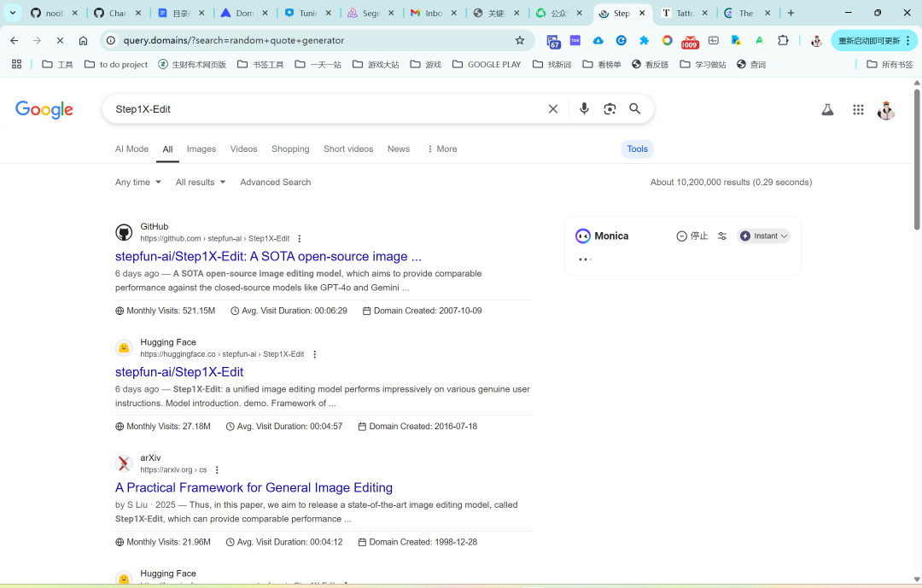Open Google account avatar on results page
The width and height of the screenshot is (922, 588).
pyautogui.click(x=886, y=110)
